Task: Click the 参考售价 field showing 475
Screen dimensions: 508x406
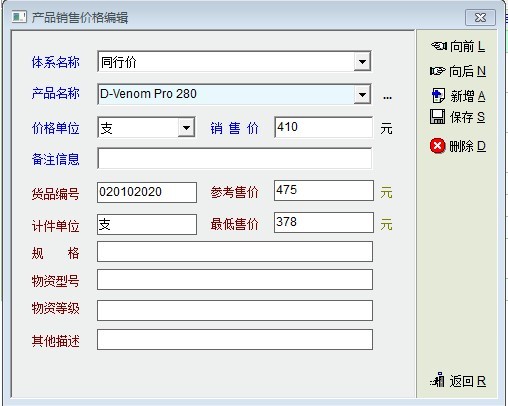Action: tap(324, 190)
